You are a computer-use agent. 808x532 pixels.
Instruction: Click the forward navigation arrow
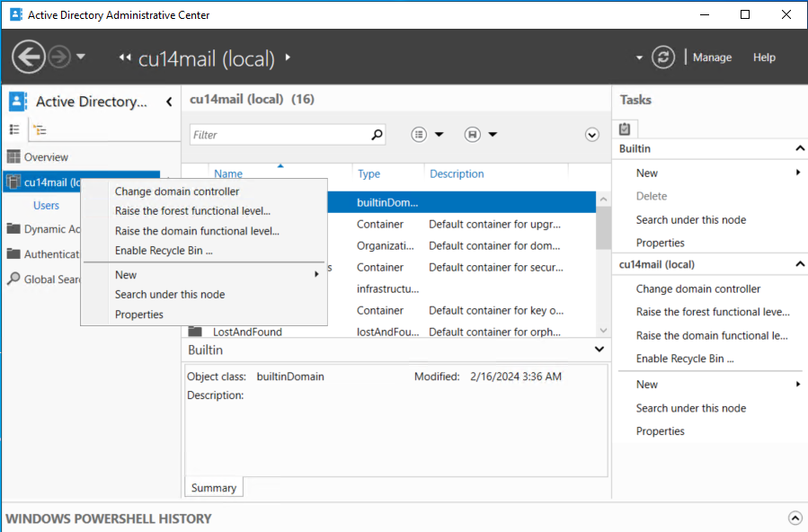click(59, 57)
